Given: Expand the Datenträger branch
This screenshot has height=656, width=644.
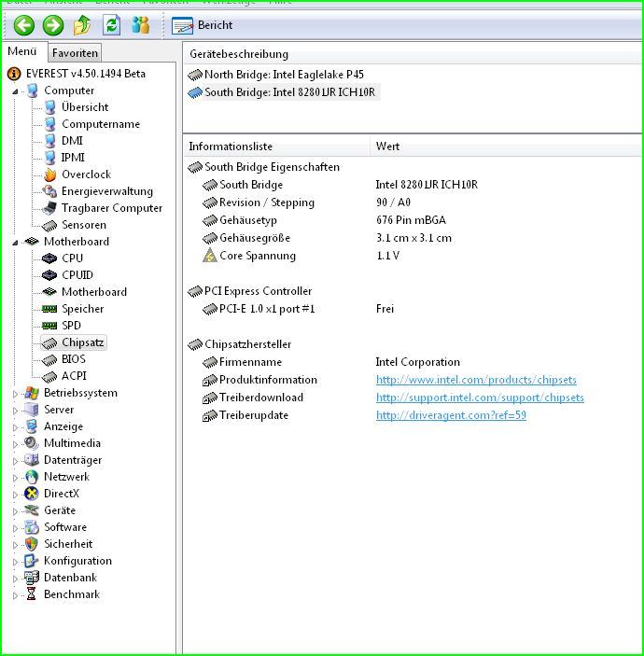Looking at the screenshot, I should pyautogui.click(x=15, y=460).
